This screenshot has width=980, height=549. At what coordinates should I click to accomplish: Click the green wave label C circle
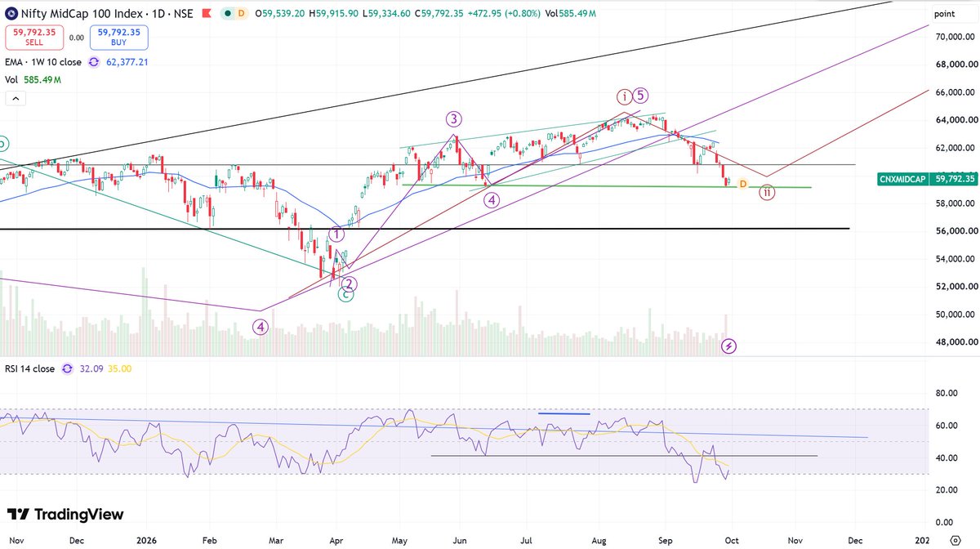(x=346, y=295)
